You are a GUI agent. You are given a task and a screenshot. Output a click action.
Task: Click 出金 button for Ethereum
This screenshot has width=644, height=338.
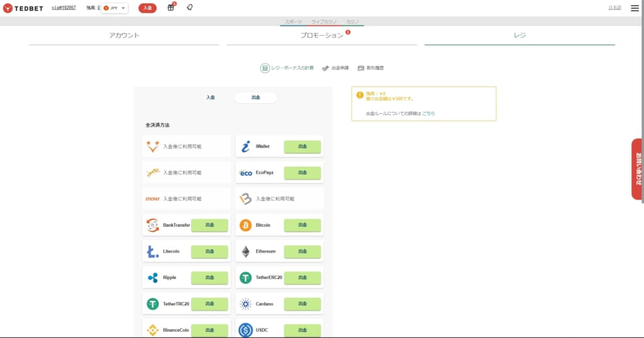(x=303, y=251)
